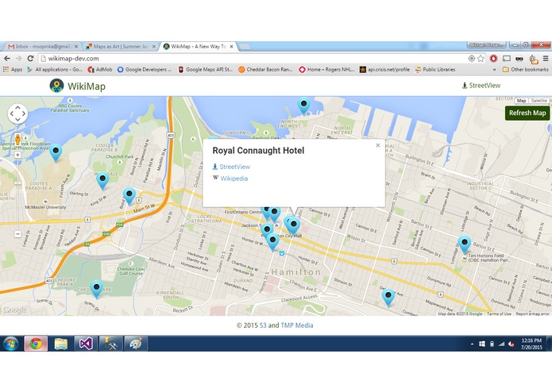Open the S3 link in footer
552x392 pixels.
pos(263,325)
